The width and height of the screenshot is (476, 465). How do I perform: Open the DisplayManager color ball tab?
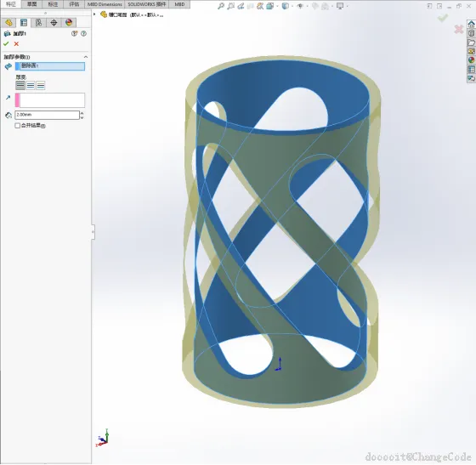(69, 23)
